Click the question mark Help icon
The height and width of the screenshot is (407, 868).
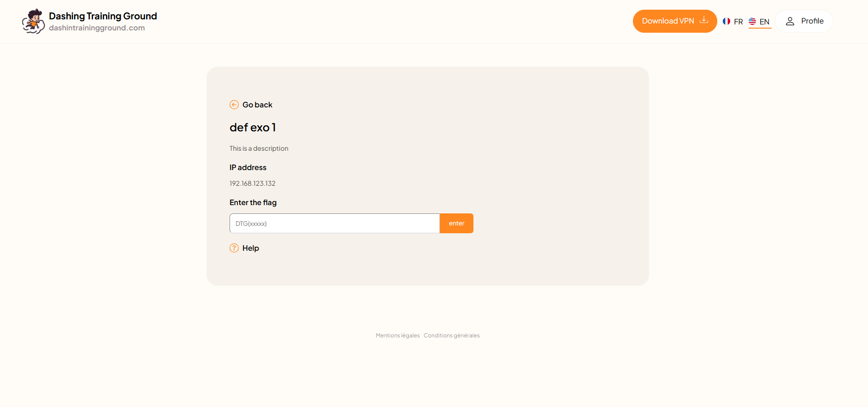click(234, 248)
